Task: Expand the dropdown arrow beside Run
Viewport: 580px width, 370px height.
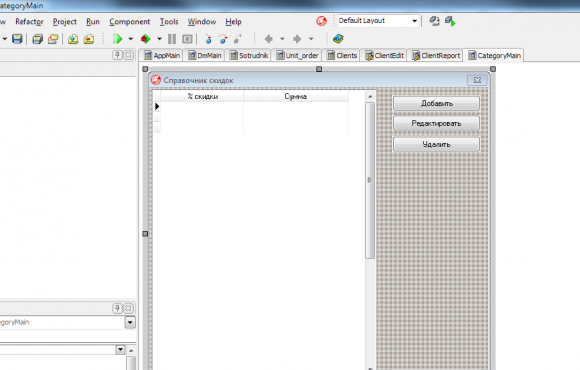Action: (x=131, y=39)
